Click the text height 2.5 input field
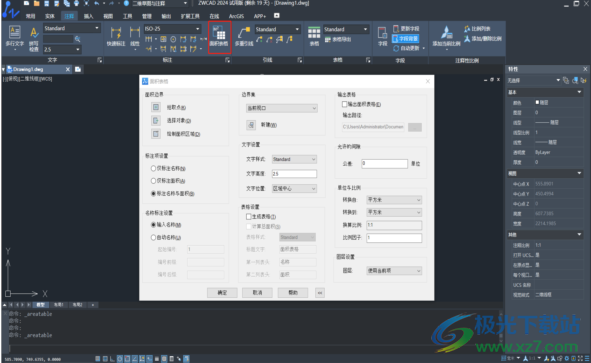Image resolution: width=591 pixels, height=363 pixels. point(294,174)
